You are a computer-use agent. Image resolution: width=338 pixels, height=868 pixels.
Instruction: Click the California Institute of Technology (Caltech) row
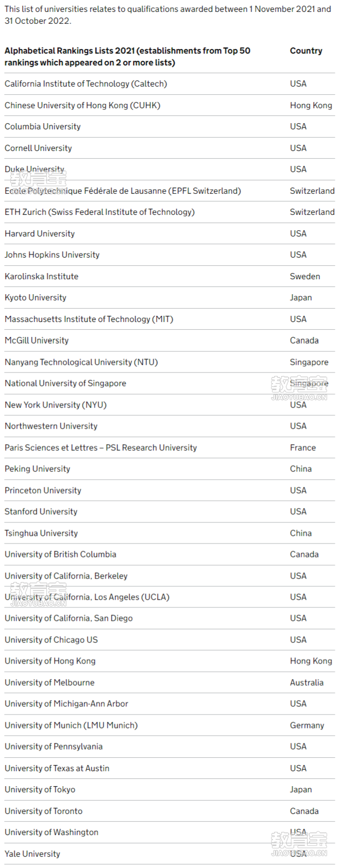point(170,84)
